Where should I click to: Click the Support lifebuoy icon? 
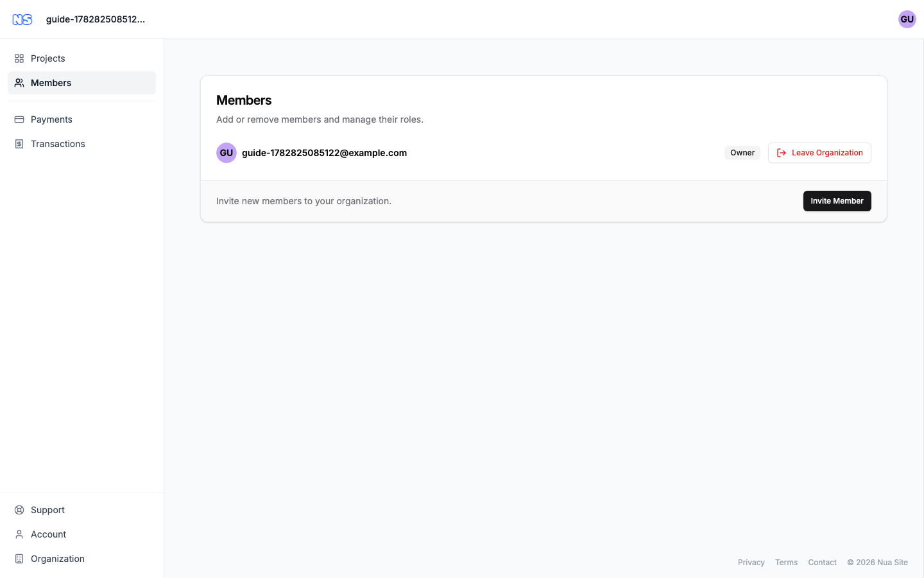point(19,510)
